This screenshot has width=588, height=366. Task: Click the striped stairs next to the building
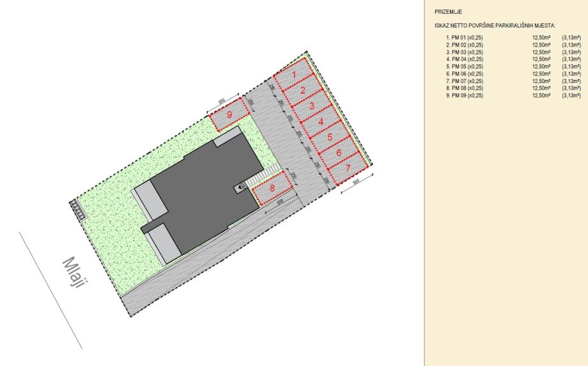coord(263,177)
